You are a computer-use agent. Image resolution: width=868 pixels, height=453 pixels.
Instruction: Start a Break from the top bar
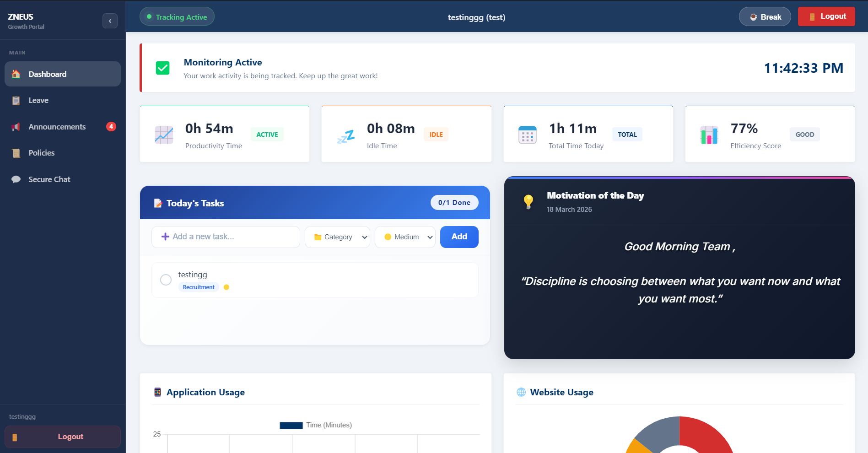tap(765, 16)
